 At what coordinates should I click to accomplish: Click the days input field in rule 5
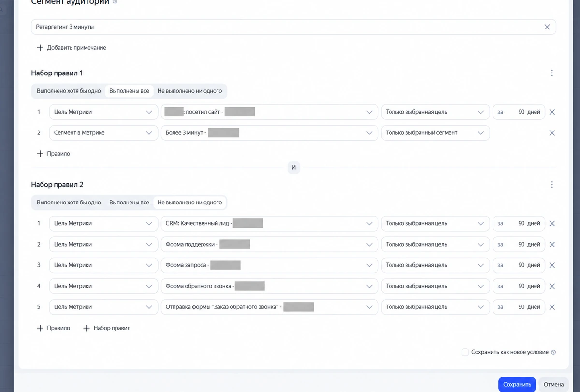pos(519,307)
